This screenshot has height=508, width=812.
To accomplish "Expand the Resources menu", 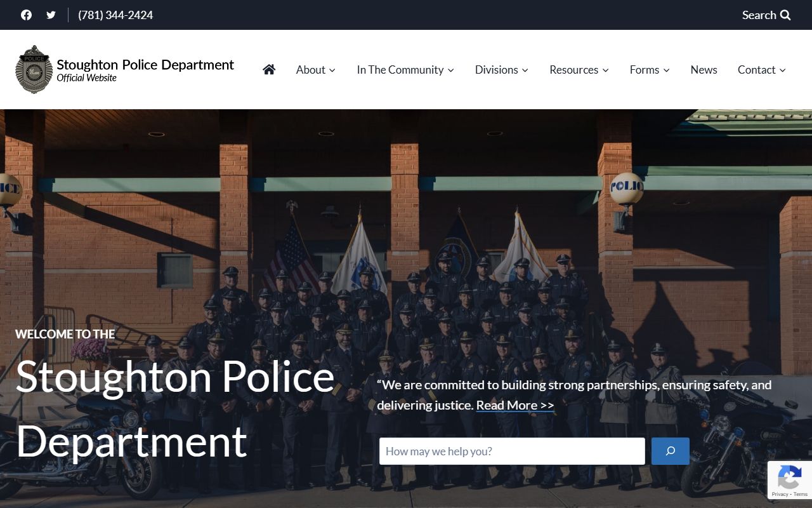I will click(579, 70).
